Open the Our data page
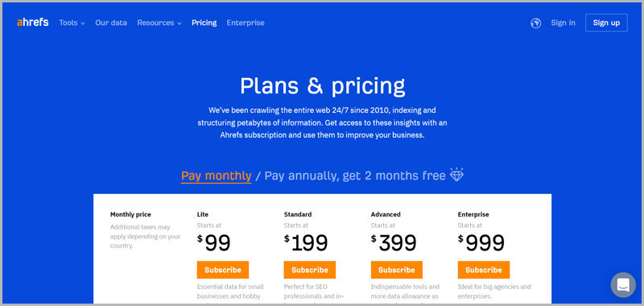The height and width of the screenshot is (306, 644). (x=111, y=23)
